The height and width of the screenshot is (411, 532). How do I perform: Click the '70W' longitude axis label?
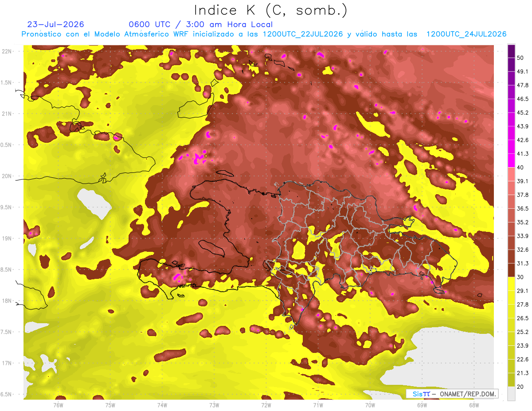[370, 405]
